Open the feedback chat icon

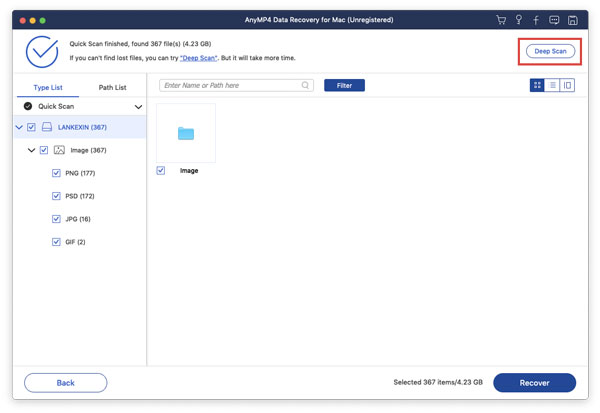click(554, 20)
